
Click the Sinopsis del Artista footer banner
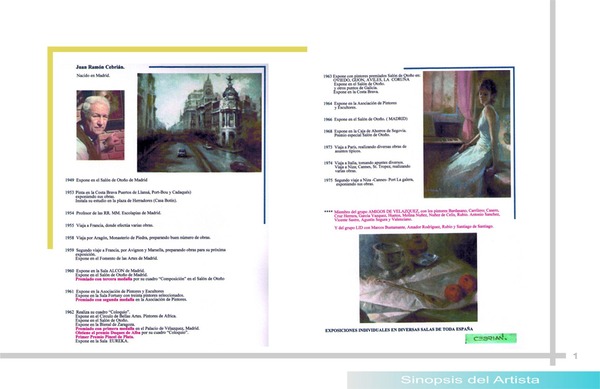(x=474, y=380)
